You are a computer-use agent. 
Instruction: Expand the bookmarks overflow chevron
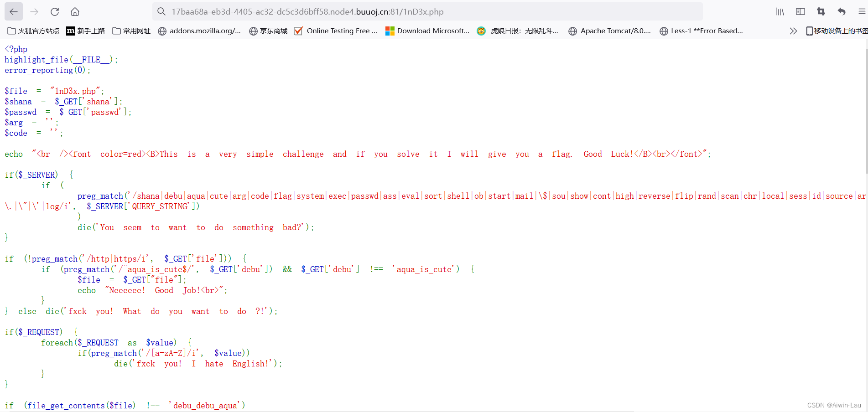[793, 31]
